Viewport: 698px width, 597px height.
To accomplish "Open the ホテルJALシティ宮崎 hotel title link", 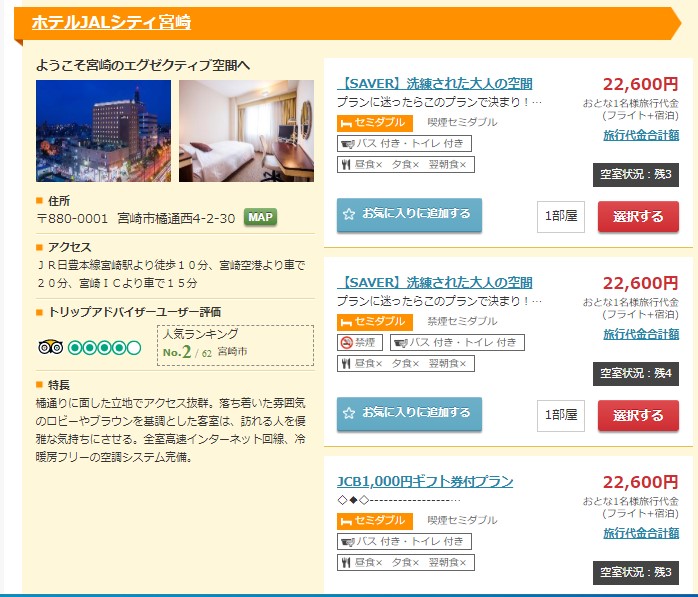I will [111, 22].
